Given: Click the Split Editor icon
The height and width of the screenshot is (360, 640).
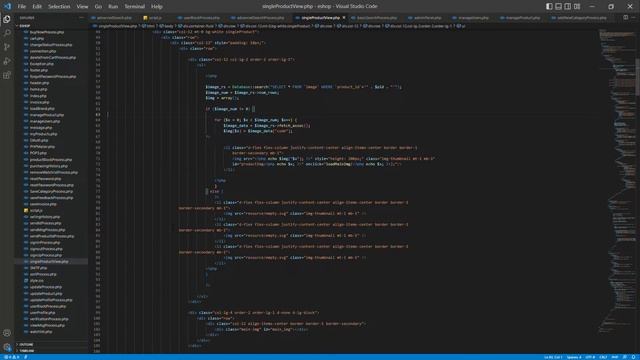Looking at the screenshot, I should pyautogui.click(x=626, y=18).
